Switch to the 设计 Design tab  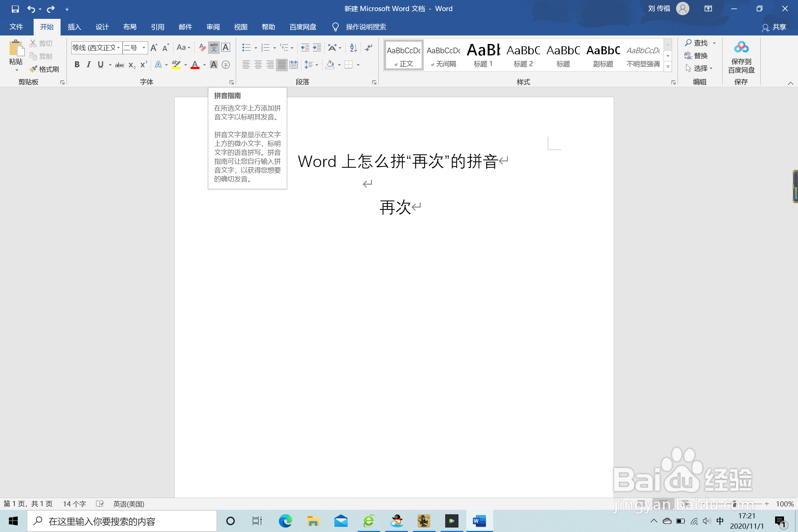point(102,27)
